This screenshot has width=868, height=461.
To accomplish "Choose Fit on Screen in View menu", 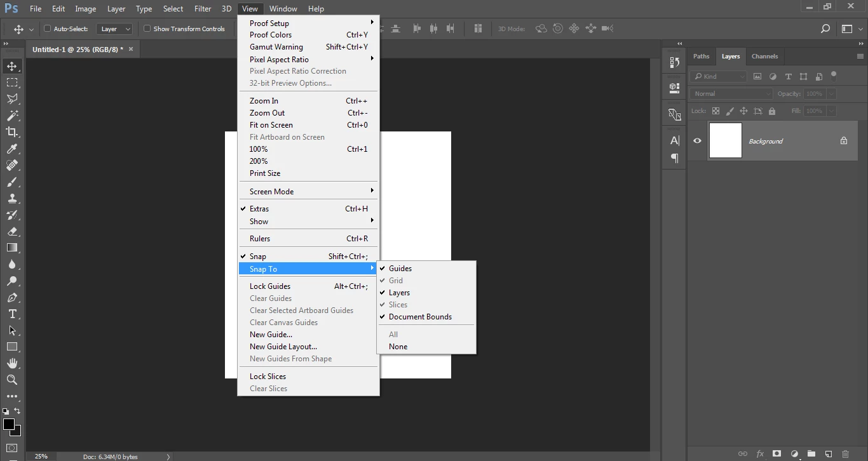I will pos(308,125).
